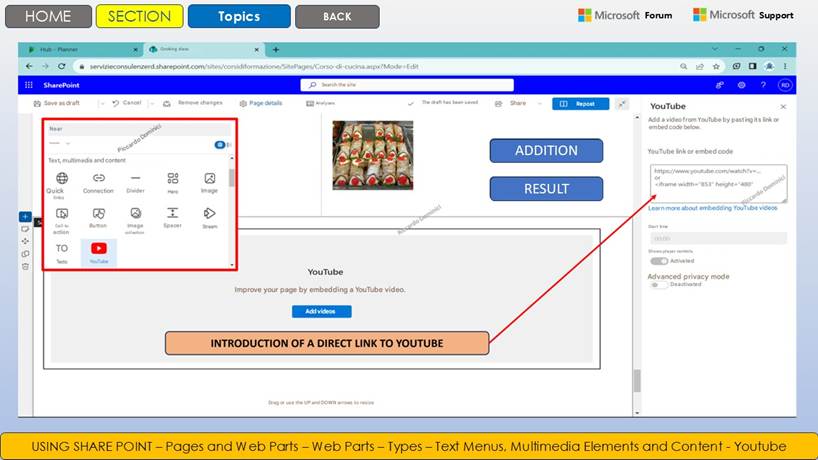Image resolution: width=818 pixels, height=460 pixels.
Task: Click the RESULT button
Action: pyautogui.click(x=546, y=189)
